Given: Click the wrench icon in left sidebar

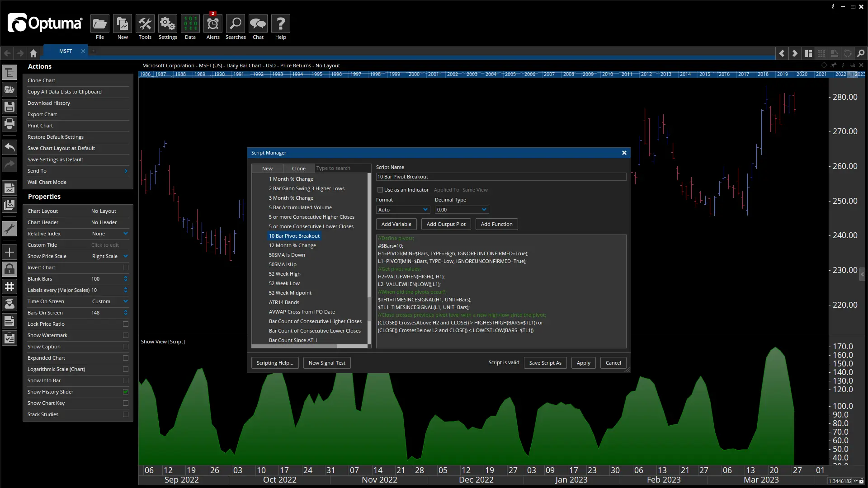Looking at the screenshot, I should pos(9,229).
